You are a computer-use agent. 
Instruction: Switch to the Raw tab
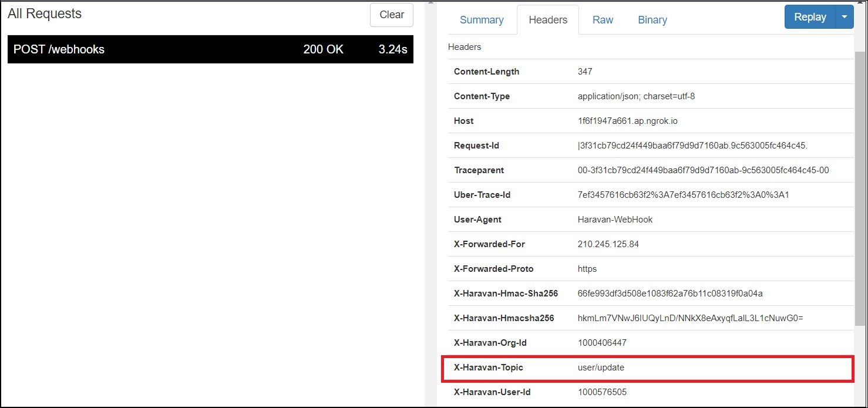point(603,19)
